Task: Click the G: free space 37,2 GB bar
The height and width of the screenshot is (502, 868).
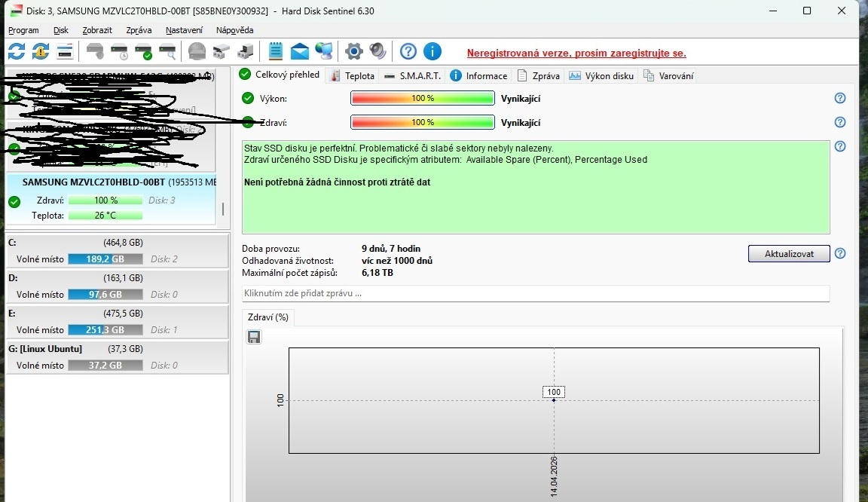Action: 105,365
